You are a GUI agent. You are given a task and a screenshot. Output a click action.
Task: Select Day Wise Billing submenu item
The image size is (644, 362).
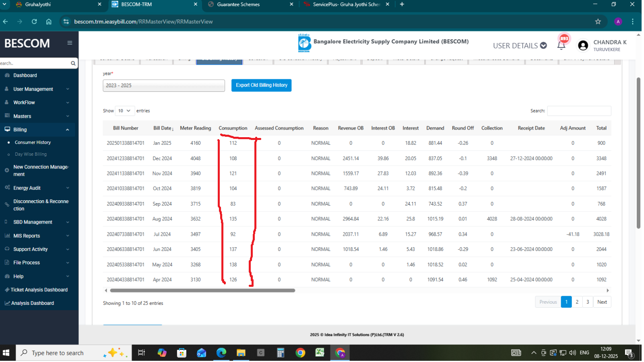[31, 154]
